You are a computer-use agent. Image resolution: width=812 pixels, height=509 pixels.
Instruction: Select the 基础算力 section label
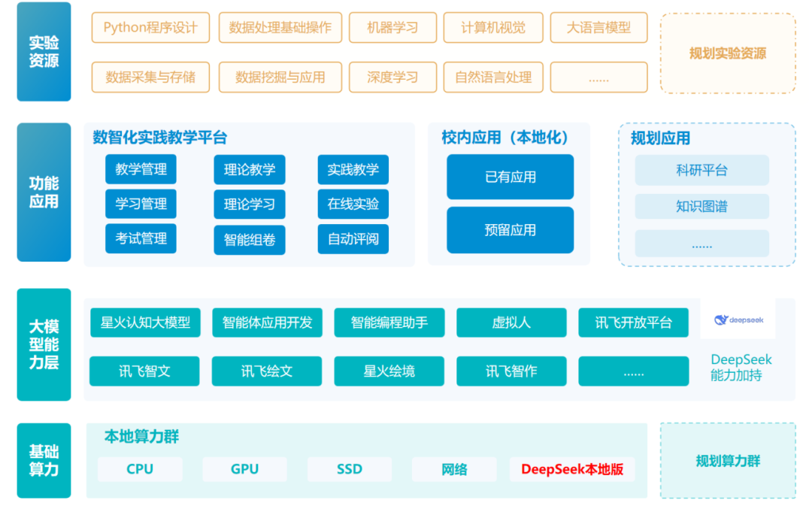44,459
